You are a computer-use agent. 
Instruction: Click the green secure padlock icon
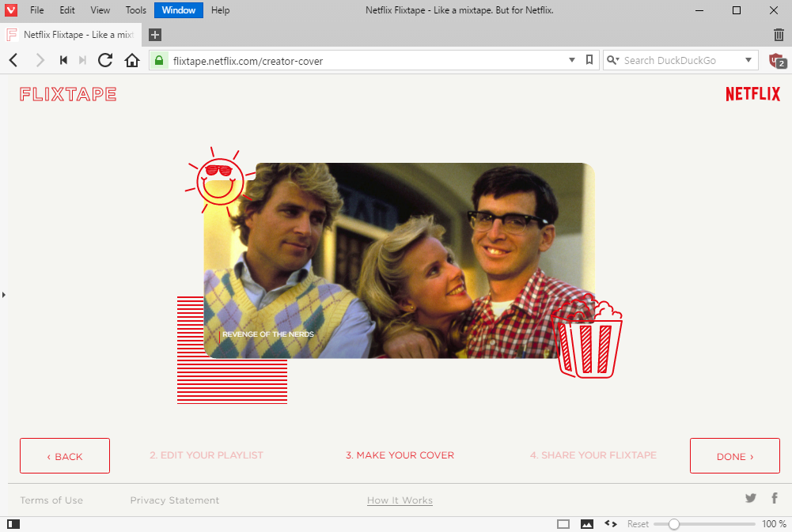(x=158, y=61)
